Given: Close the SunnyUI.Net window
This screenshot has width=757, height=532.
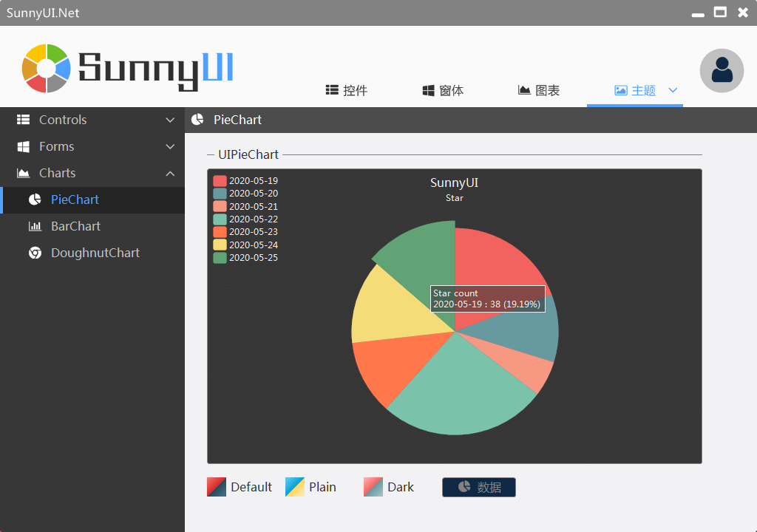Looking at the screenshot, I should coord(743,12).
